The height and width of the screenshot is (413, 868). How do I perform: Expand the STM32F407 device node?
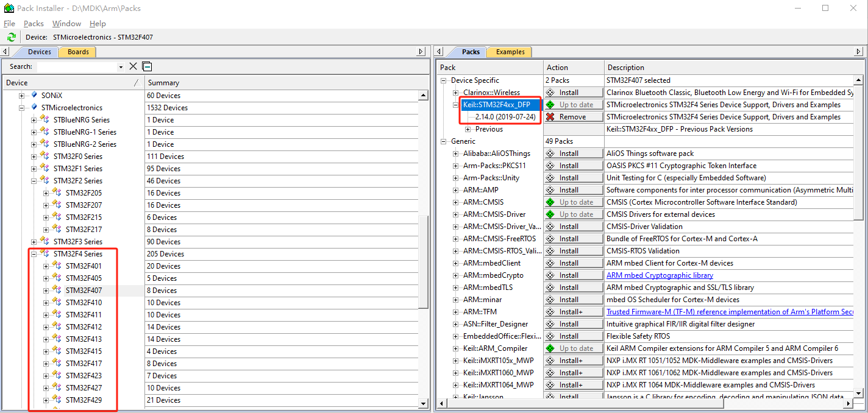46,291
